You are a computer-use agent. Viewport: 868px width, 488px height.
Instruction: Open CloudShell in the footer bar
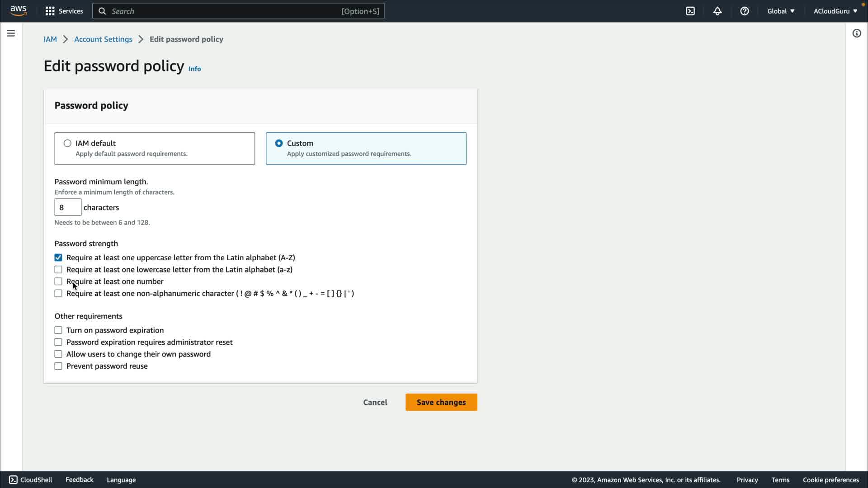click(x=31, y=480)
